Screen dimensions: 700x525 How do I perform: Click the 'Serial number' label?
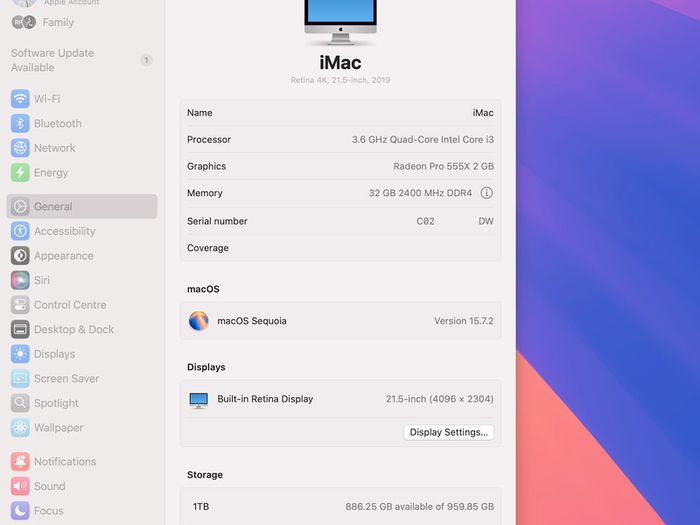[217, 221]
